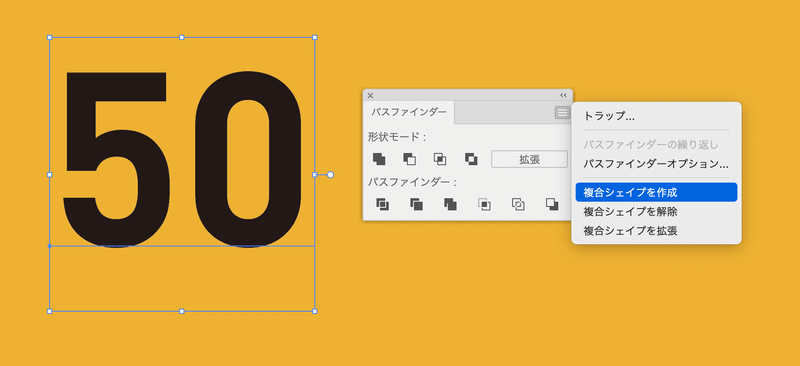Apply Intersect shape mode
Viewport: 800px width, 366px height.
coord(440,159)
